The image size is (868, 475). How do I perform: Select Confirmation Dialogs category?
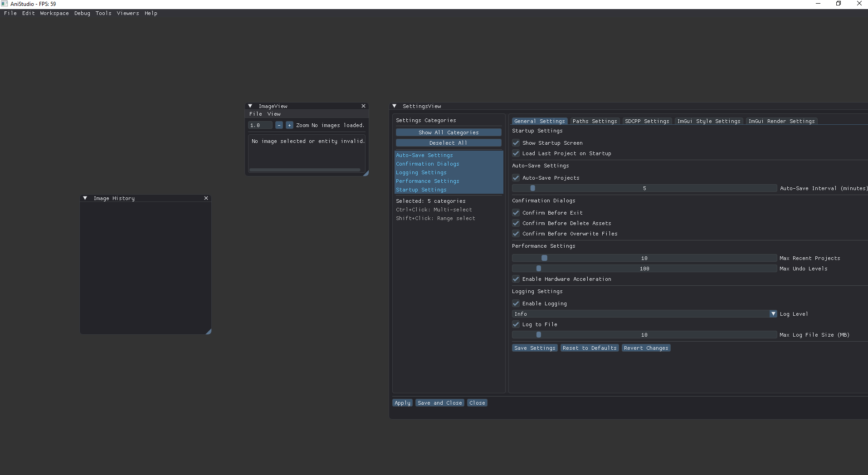pos(449,164)
